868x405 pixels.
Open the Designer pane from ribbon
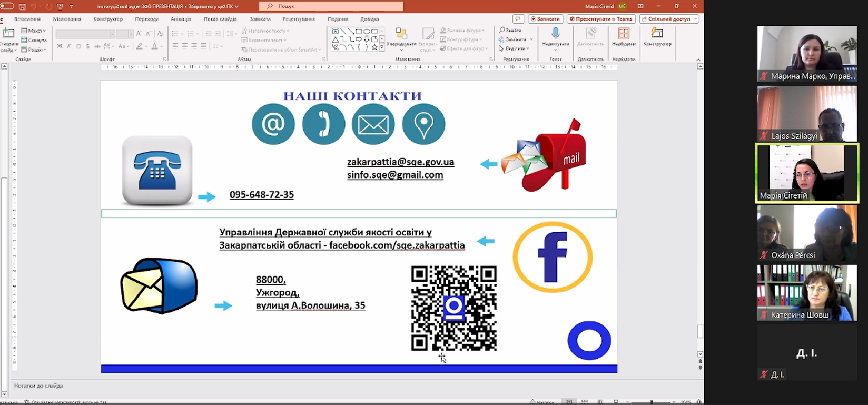(657, 37)
